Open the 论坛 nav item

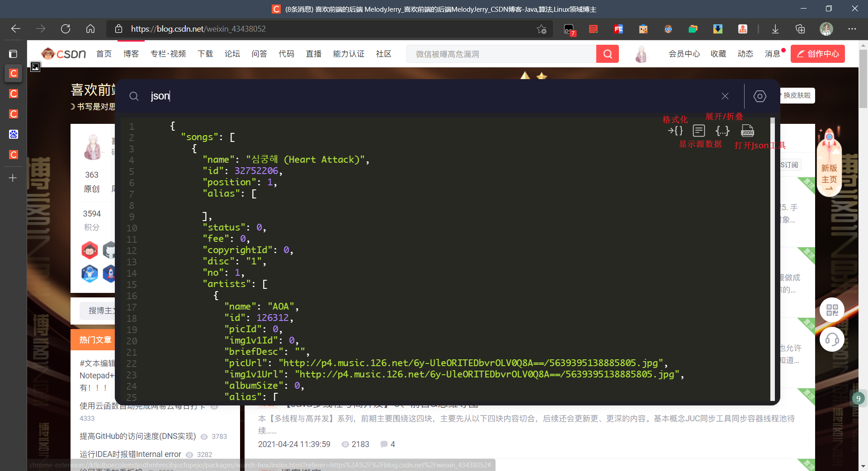(x=232, y=54)
